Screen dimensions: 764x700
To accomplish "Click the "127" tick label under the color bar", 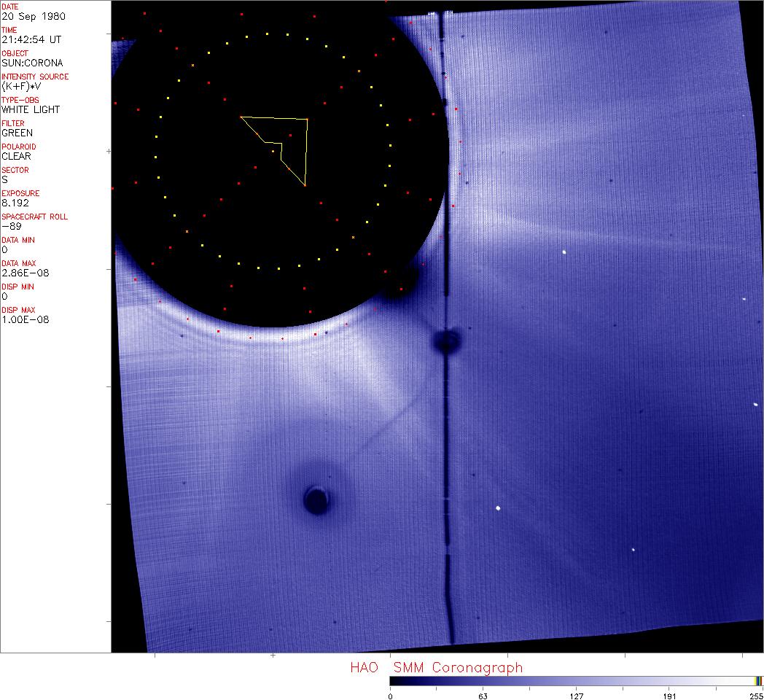I will pos(577,696).
